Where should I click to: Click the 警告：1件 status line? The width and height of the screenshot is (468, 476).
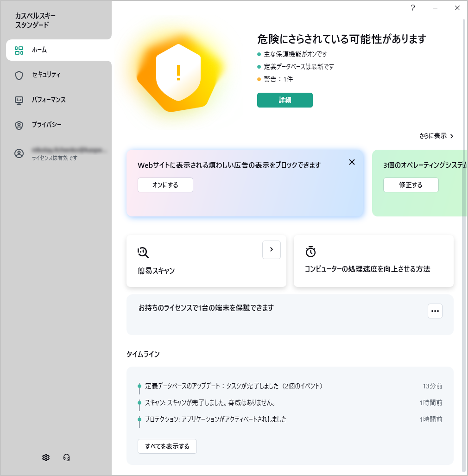coord(275,79)
